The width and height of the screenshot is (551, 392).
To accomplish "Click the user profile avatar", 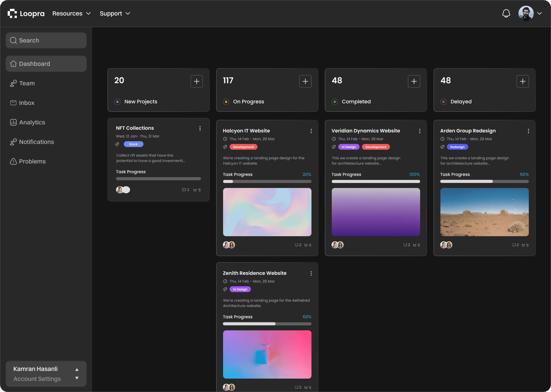I will click(x=526, y=13).
